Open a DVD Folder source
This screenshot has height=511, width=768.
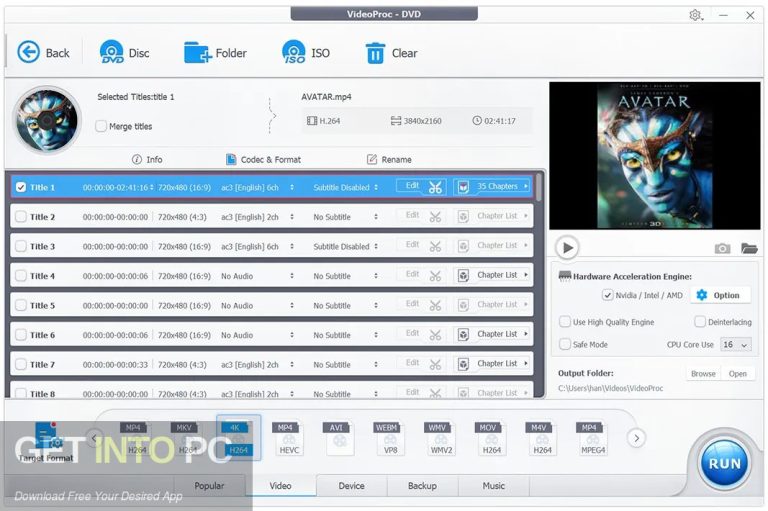pos(215,52)
